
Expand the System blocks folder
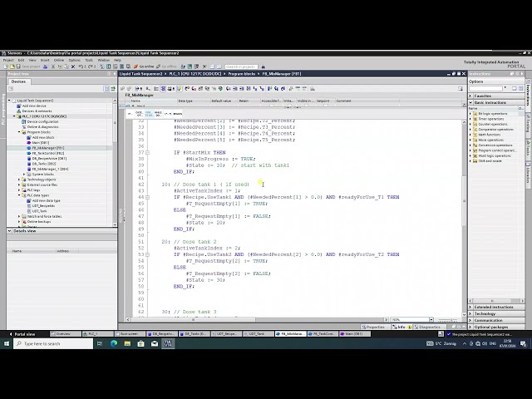click(x=24, y=174)
